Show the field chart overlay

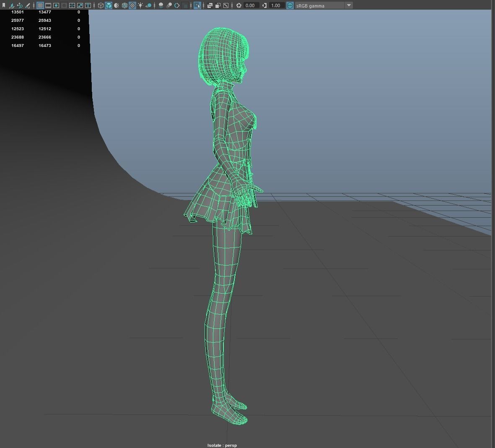click(x=72, y=5)
